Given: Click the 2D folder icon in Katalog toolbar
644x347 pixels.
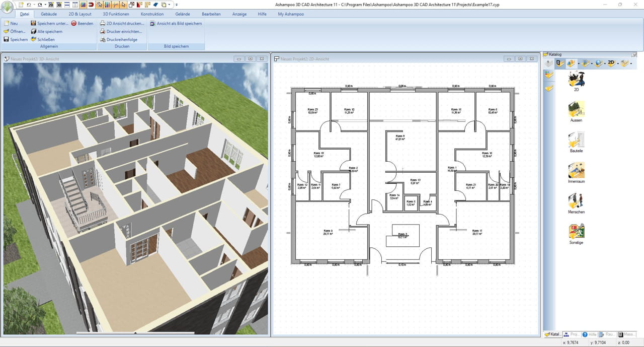Looking at the screenshot, I should (x=611, y=62).
